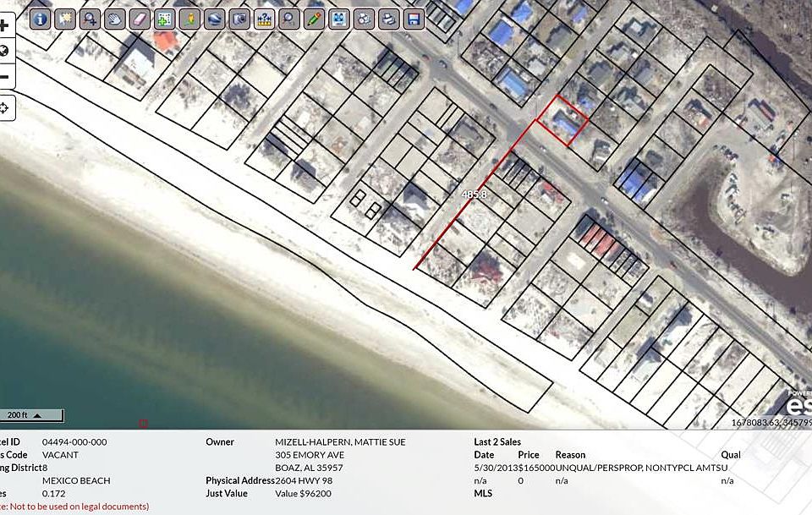Zoom in using the plus button
The height and width of the screenshot is (515, 812).
[x=4, y=25]
